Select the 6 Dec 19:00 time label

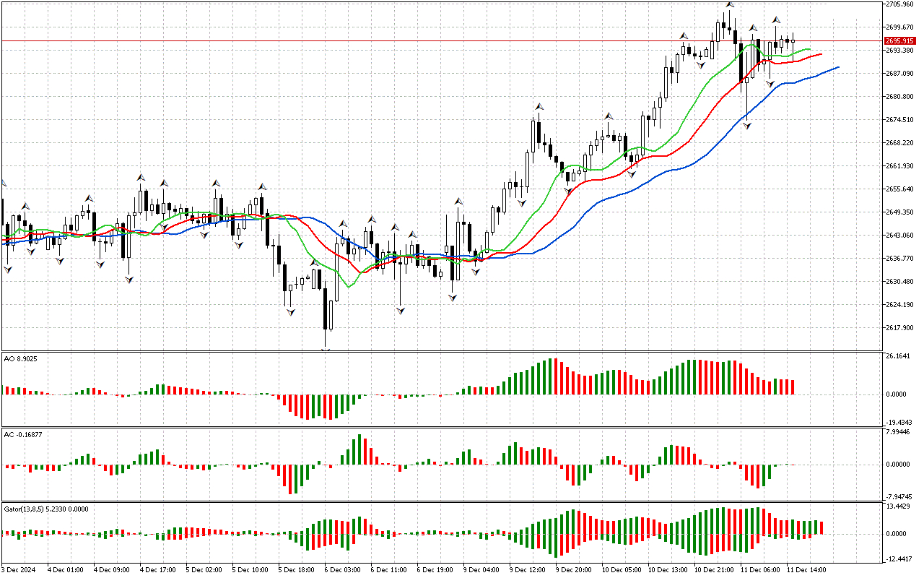(x=435, y=570)
